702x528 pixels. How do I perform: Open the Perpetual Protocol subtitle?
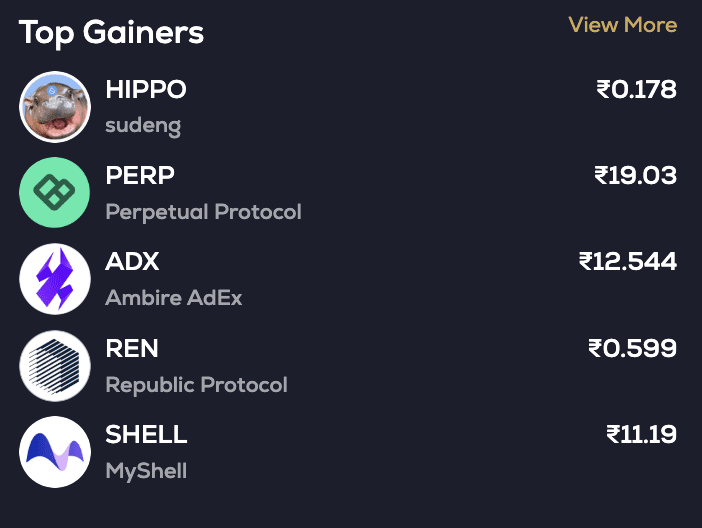[203, 212]
